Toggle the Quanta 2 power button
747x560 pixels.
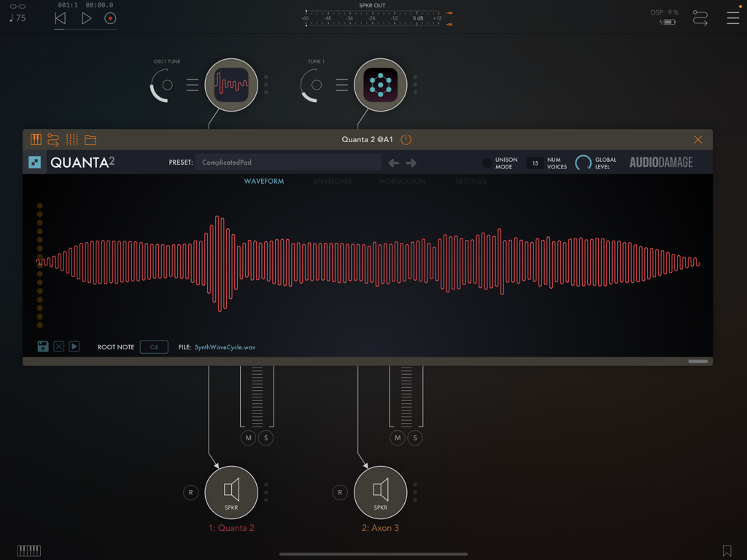[x=406, y=139]
